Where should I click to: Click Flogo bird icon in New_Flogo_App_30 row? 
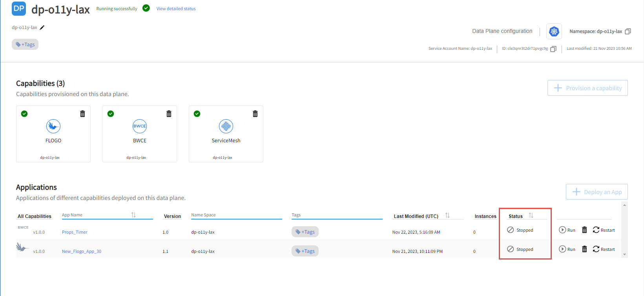tap(22, 247)
